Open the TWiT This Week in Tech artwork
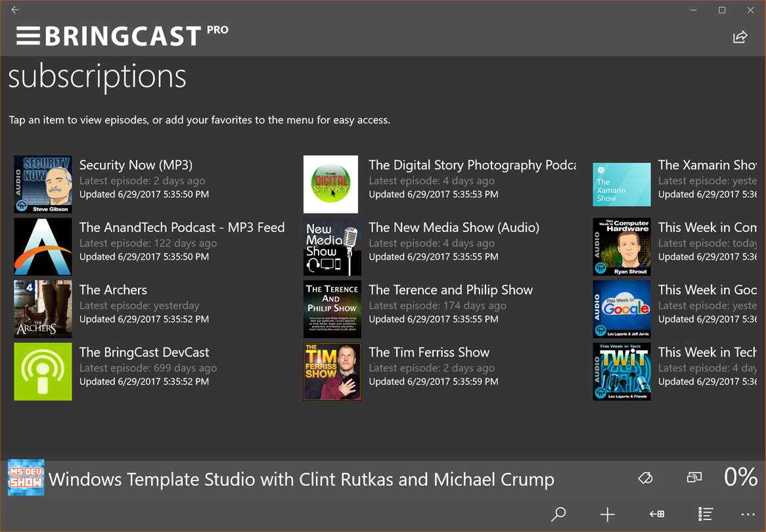Viewport: 766px width, 532px height. coord(622,372)
